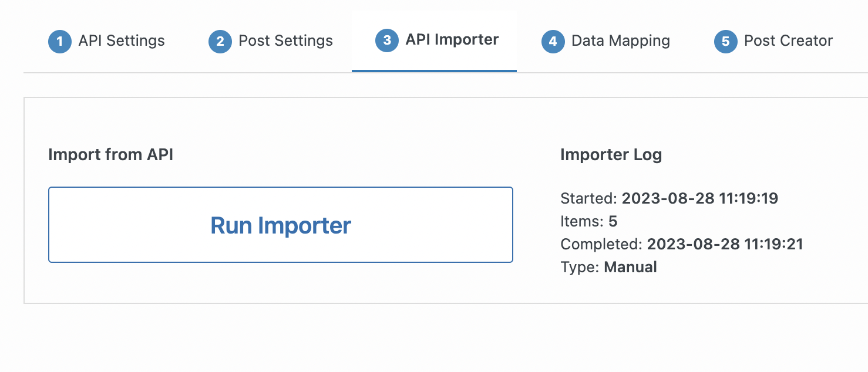Click the 'Import from API' heading
The image size is (868, 372).
coord(111,155)
